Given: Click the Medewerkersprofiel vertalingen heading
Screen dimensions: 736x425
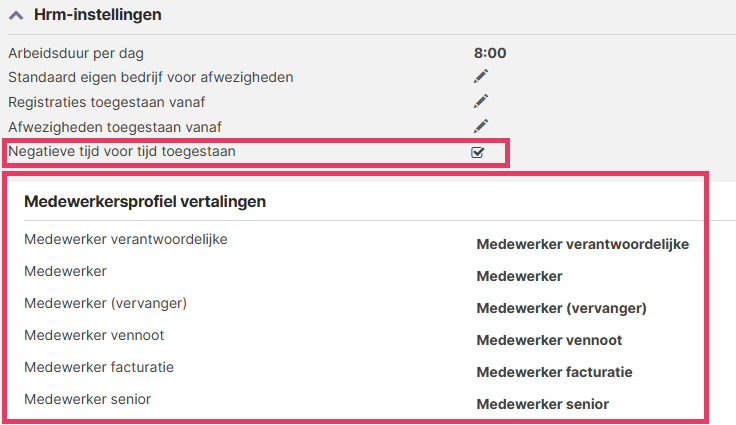Looking at the screenshot, I should pyautogui.click(x=145, y=202).
